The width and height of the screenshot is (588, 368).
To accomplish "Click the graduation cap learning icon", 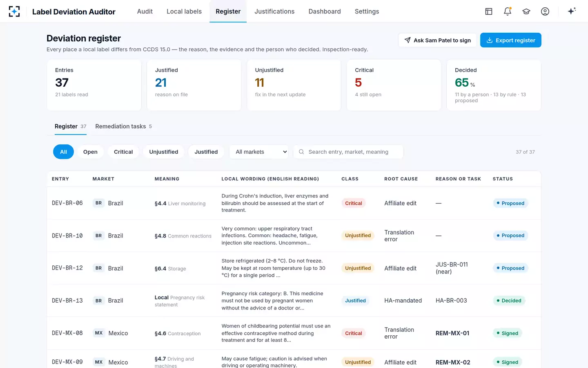I will (526, 11).
